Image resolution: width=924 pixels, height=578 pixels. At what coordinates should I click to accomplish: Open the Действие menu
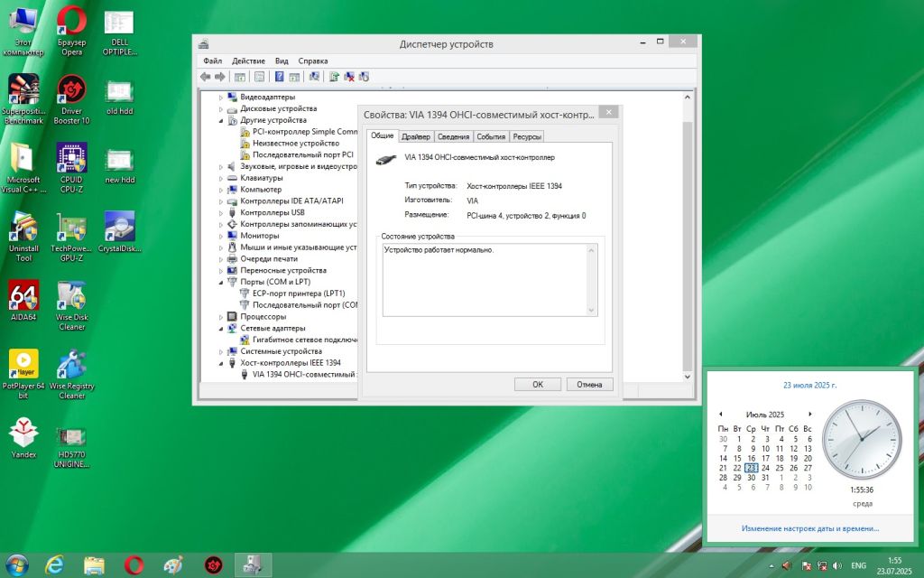(248, 61)
